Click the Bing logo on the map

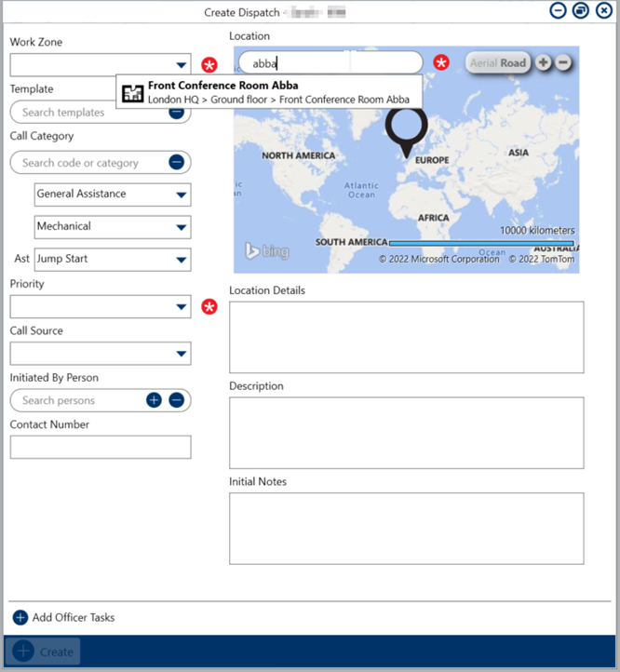click(x=267, y=251)
